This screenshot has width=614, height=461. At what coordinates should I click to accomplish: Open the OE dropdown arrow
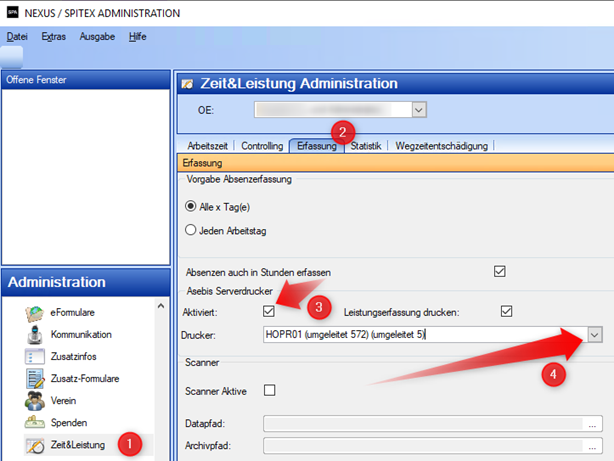coord(419,110)
